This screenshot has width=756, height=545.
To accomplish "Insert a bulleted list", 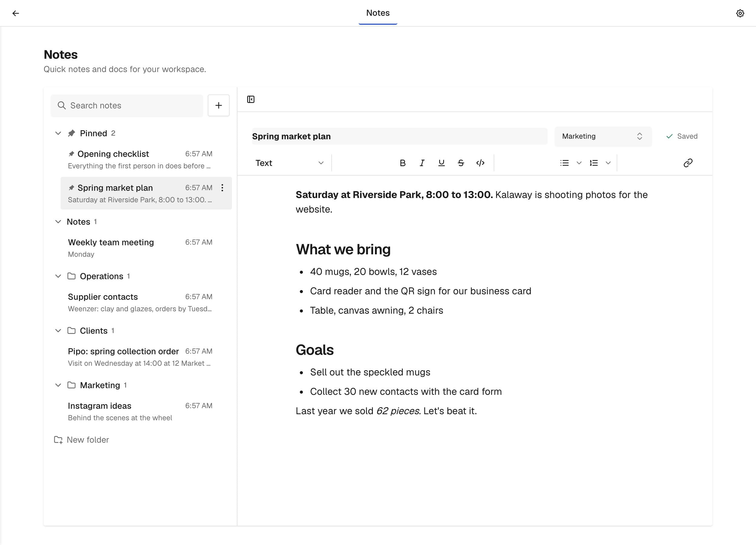I will 564,163.
